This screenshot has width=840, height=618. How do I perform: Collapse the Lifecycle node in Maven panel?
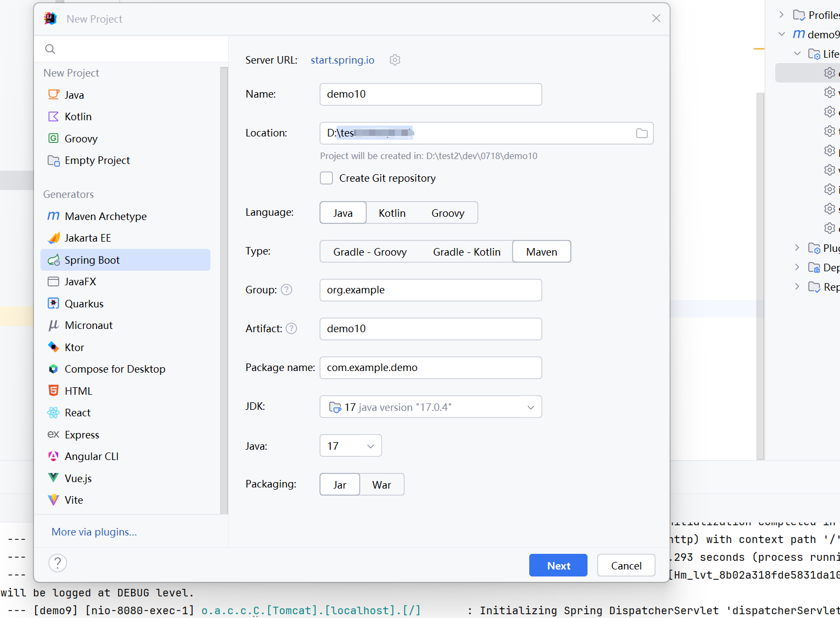[x=797, y=53]
